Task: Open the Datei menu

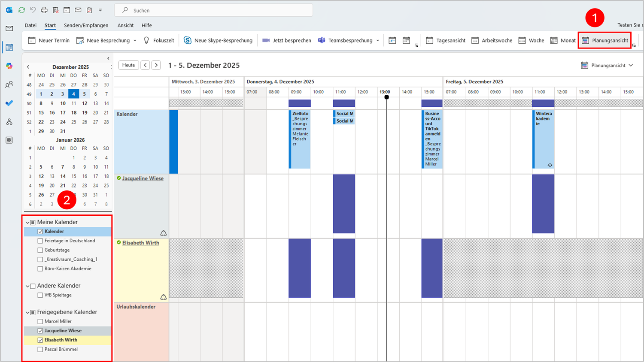Action: 30,25
